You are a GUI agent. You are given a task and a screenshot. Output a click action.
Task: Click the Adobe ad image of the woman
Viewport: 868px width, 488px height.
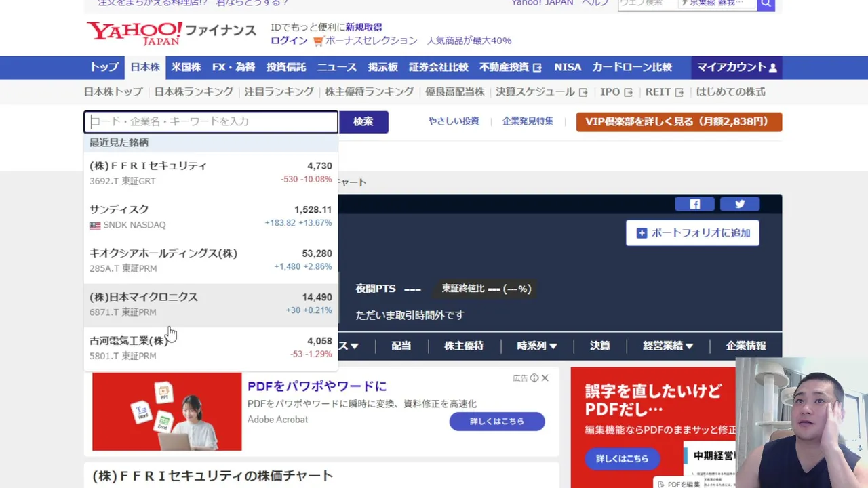167,411
